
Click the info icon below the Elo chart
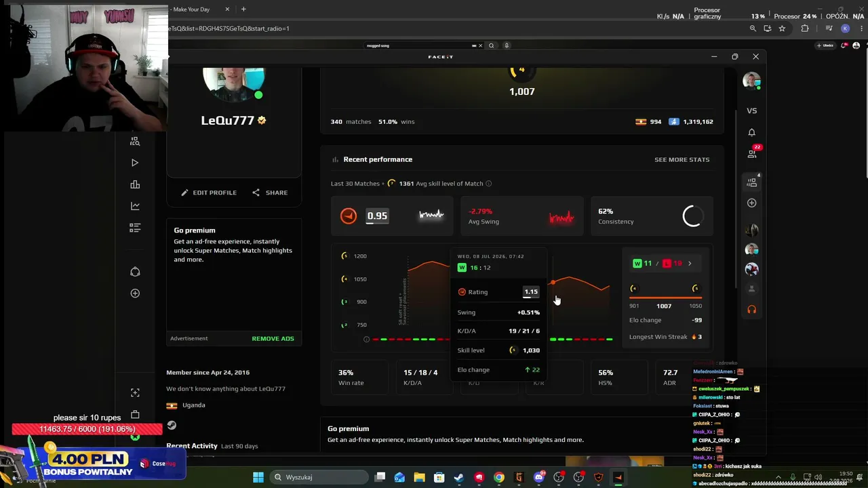click(x=366, y=339)
